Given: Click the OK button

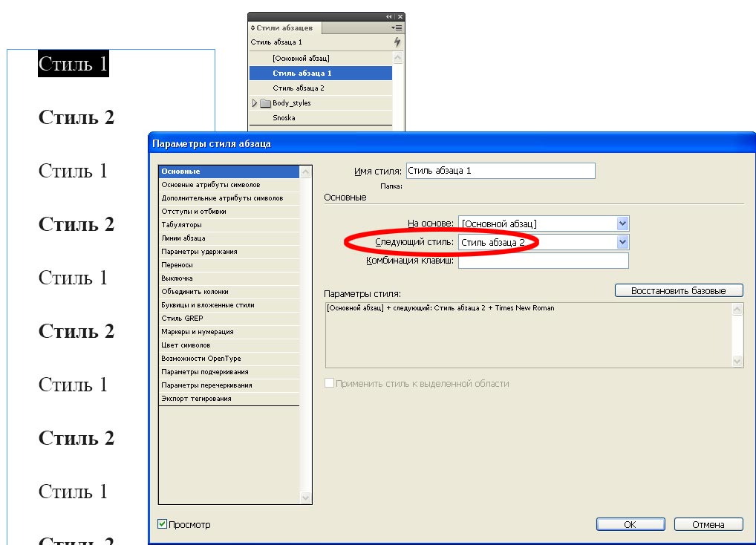Looking at the screenshot, I should click(x=630, y=524).
